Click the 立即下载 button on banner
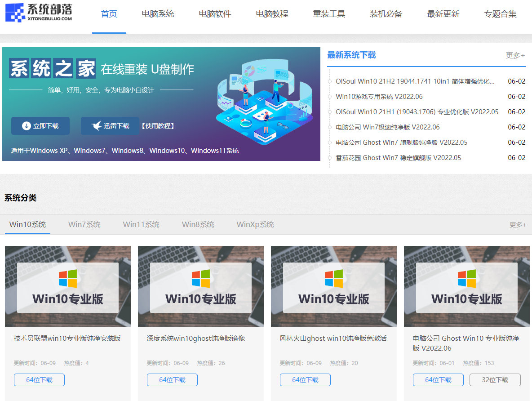The width and height of the screenshot is (532, 401). click(40, 126)
